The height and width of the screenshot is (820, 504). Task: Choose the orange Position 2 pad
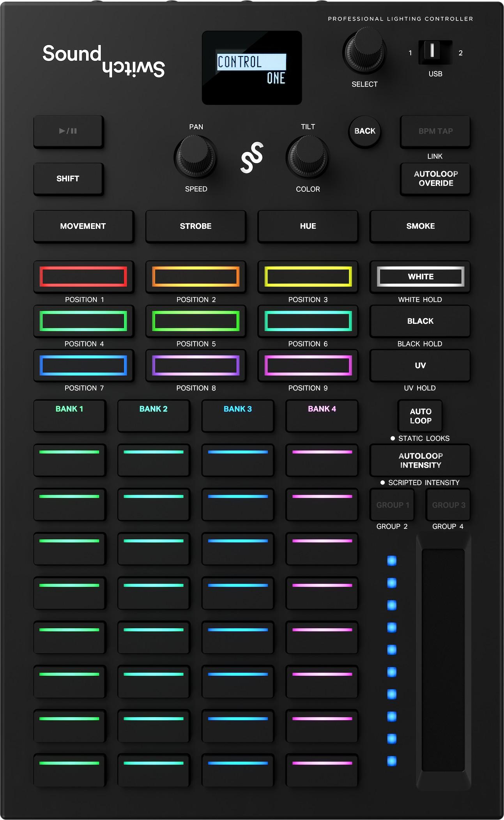[x=196, y=277]
